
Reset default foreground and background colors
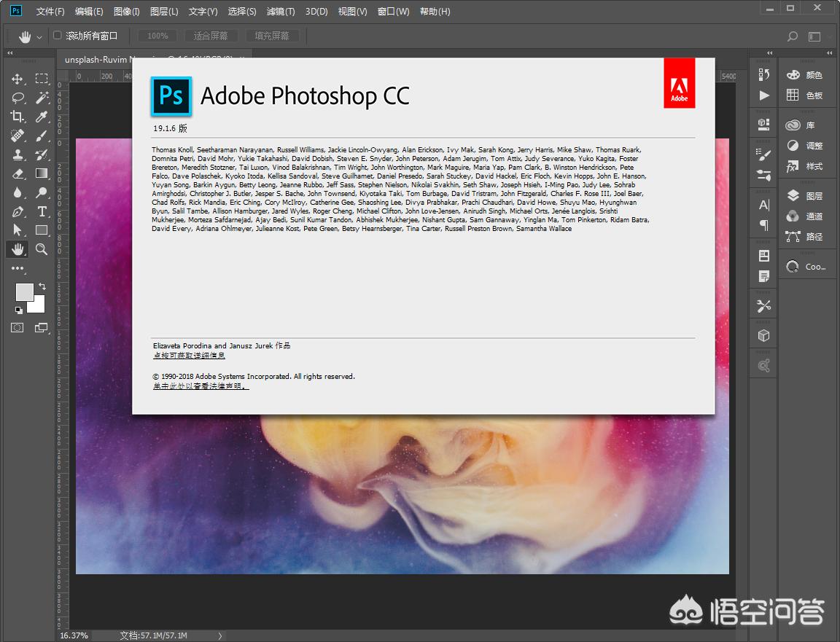click(x=19, y=310)
